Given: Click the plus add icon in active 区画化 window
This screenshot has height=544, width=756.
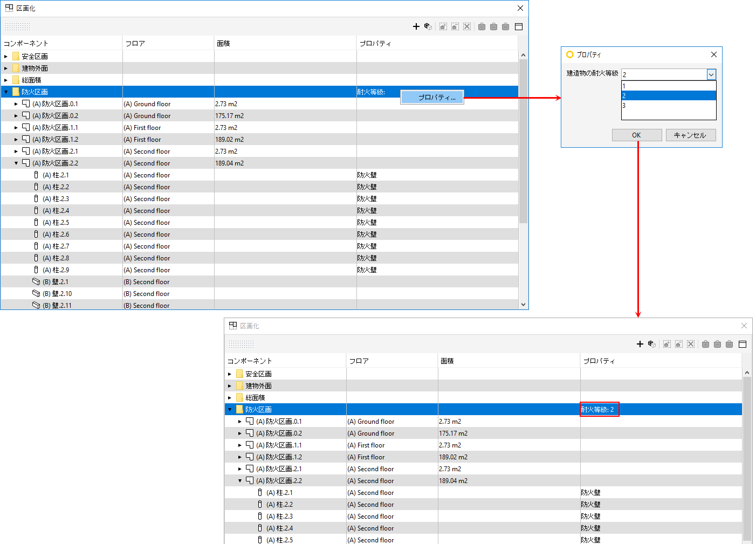Looking at the screenshot, I should coord(416,26).
